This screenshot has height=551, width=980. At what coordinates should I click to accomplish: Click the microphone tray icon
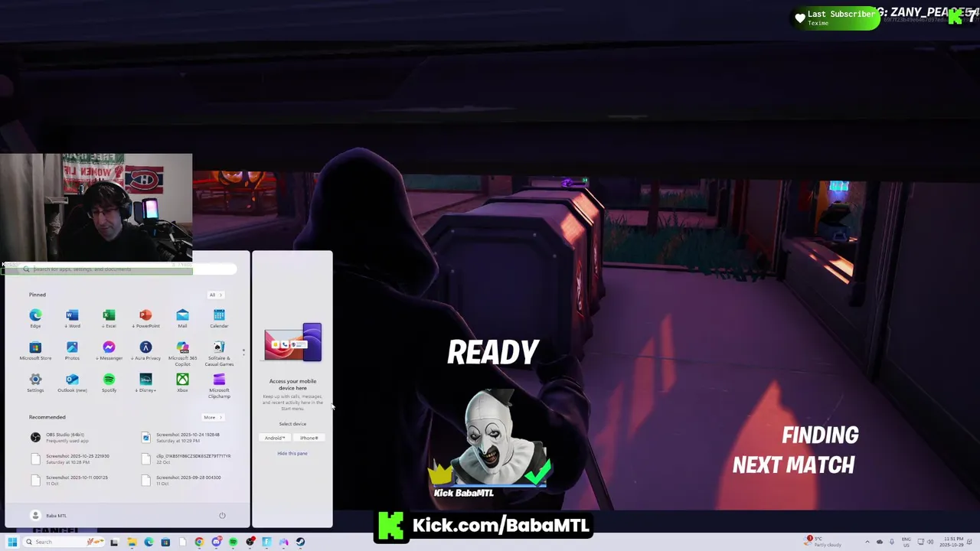coord(892,542)
